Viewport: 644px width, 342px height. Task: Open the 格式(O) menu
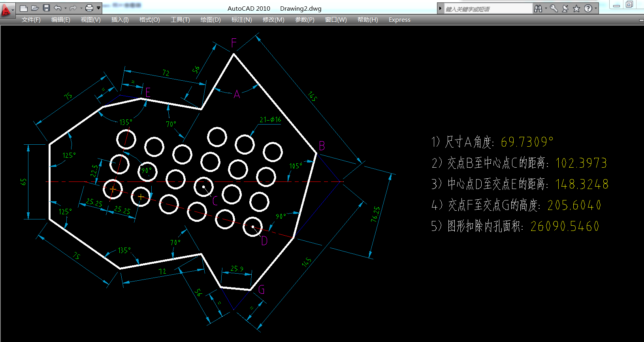tap(150, 20)
